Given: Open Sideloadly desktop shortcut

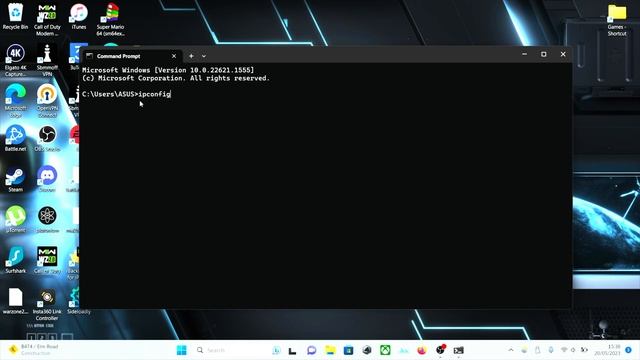Looking at the screenshot, I should [78, 301].
